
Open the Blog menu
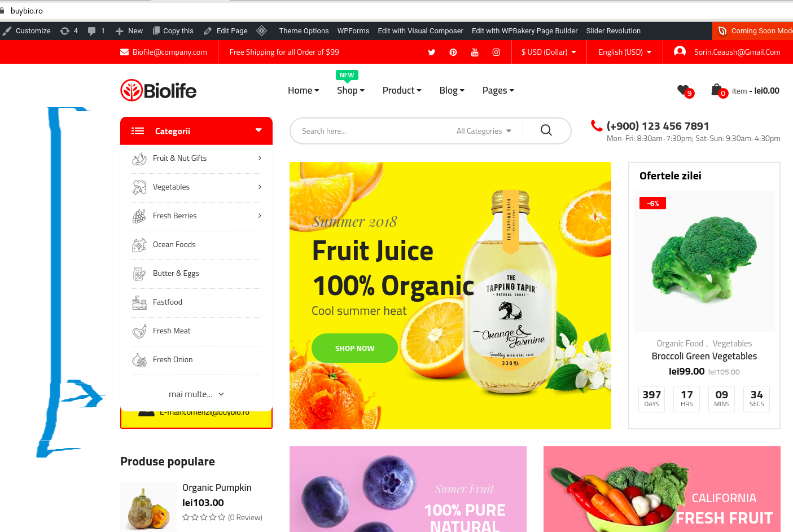(452, 90)
